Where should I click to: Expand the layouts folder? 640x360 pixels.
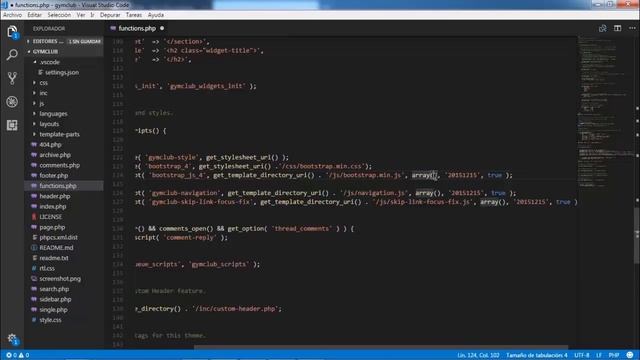tap(64, 124)
